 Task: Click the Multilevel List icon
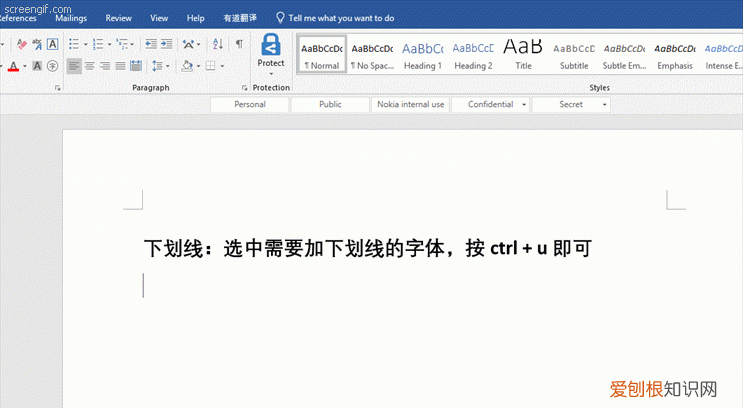pos(122,44)
